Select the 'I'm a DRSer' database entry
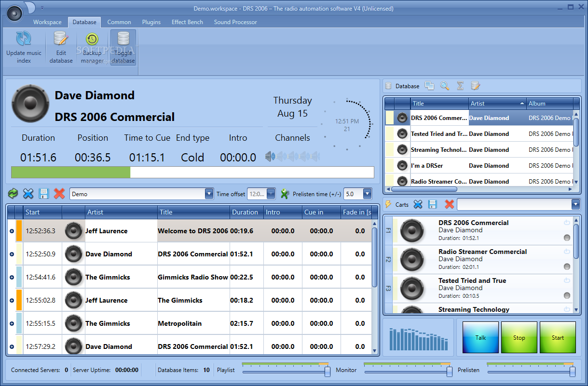Screen dimensions: 588x386 [479, 166]
